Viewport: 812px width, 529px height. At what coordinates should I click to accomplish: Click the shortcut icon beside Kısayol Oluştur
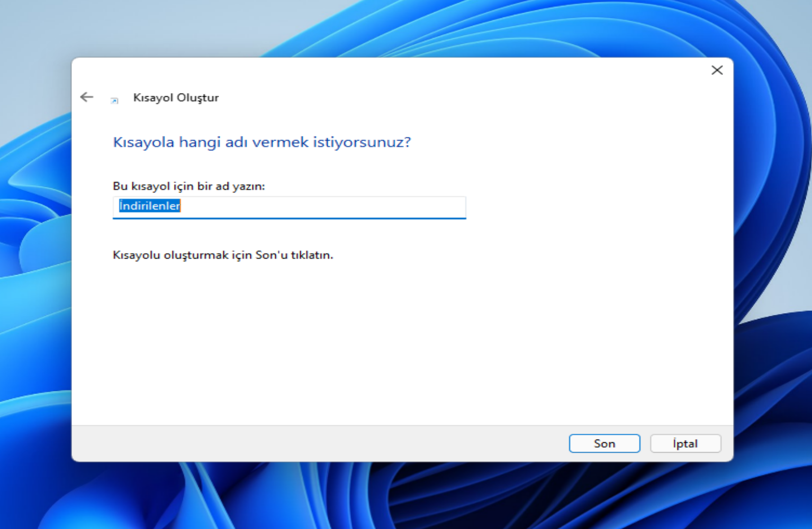[114, 100]
